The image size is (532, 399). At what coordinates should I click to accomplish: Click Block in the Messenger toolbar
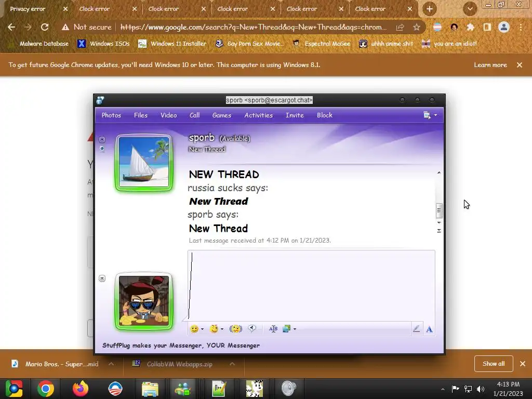coord(324,115)
